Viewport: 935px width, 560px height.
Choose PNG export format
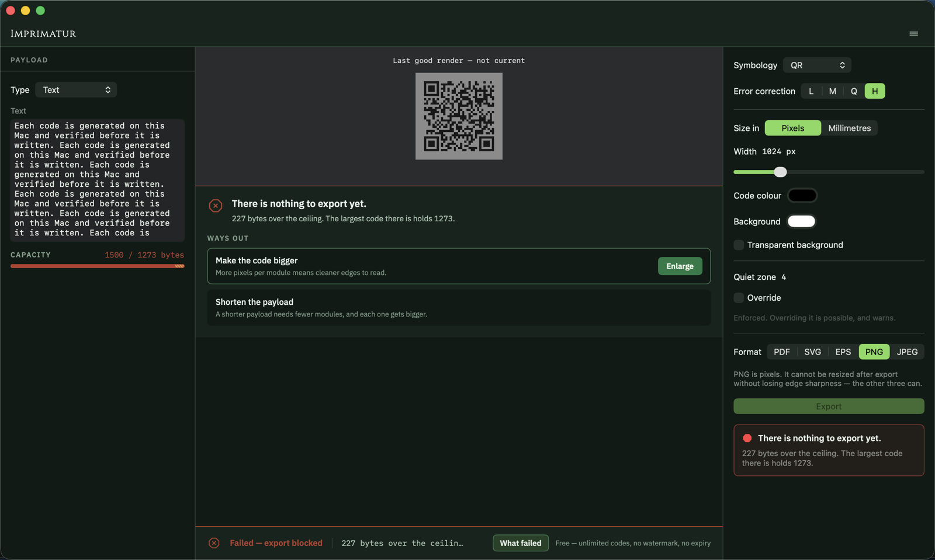[874, 352]
